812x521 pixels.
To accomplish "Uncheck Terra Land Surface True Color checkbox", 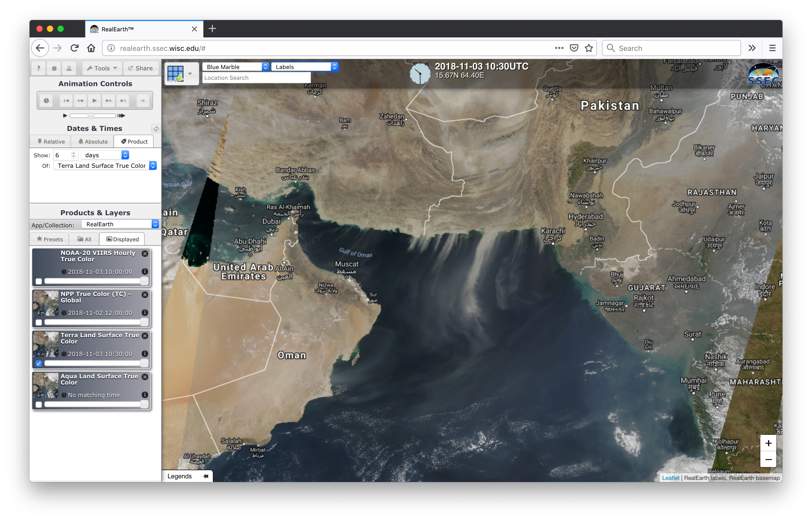I will (39, 363).
